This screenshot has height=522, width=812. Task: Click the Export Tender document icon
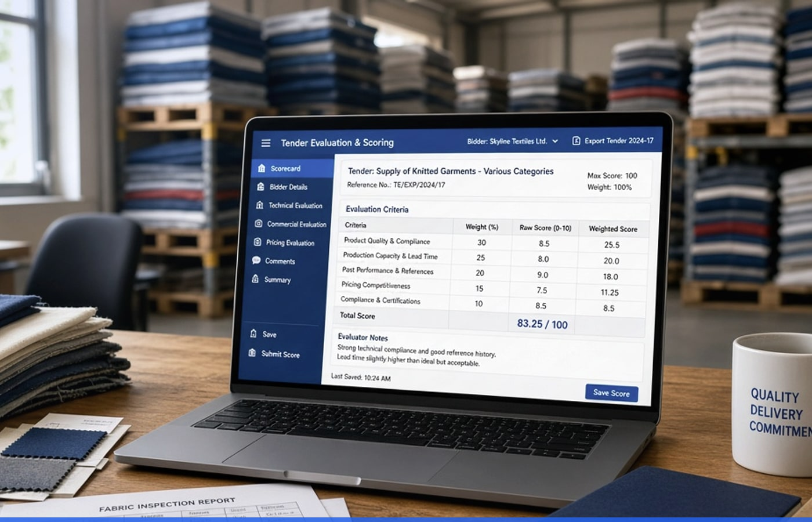[576, 141]
